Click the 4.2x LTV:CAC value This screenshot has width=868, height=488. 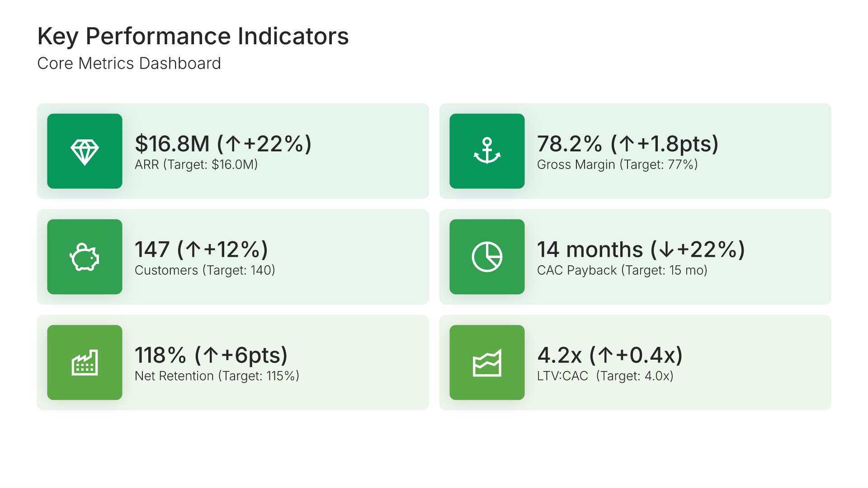[x=609, y=355]
